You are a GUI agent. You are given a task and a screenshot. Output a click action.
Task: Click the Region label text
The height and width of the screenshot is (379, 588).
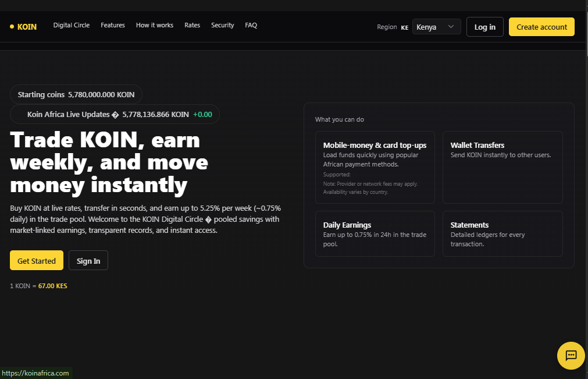point(387,27)
